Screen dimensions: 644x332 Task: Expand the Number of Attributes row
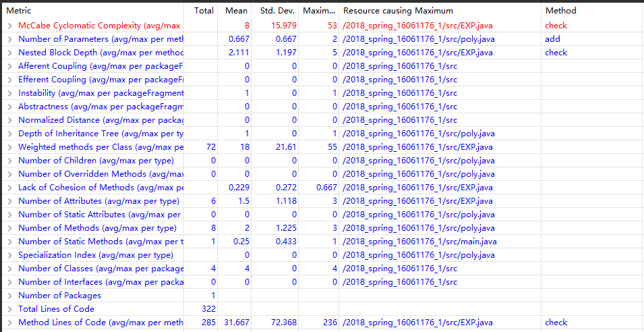(10, 201)
